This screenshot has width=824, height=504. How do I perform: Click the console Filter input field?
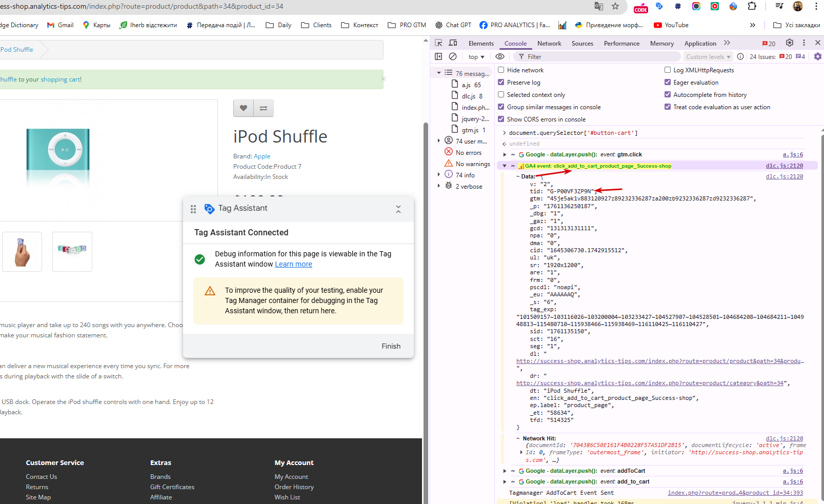(598, 57)
